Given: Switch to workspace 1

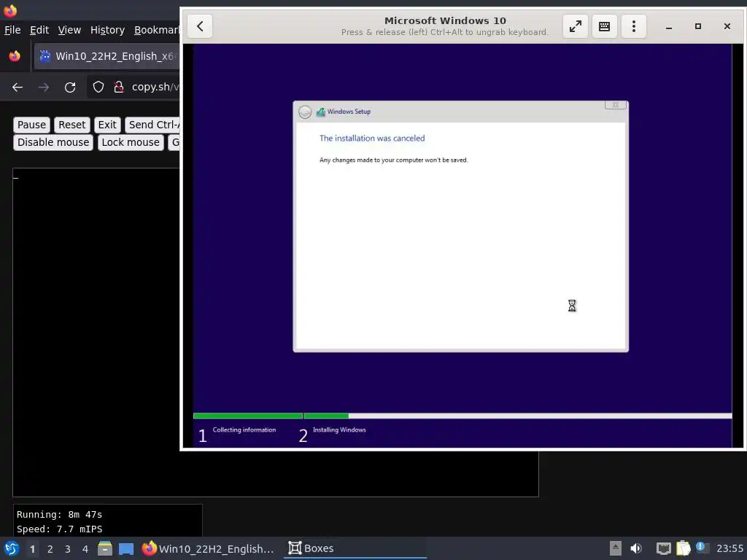Looking at the screenshot, I should [32, 549].
